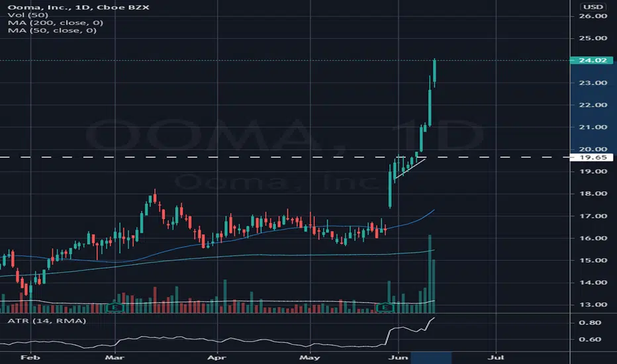Open the USD currency selector

593,7
